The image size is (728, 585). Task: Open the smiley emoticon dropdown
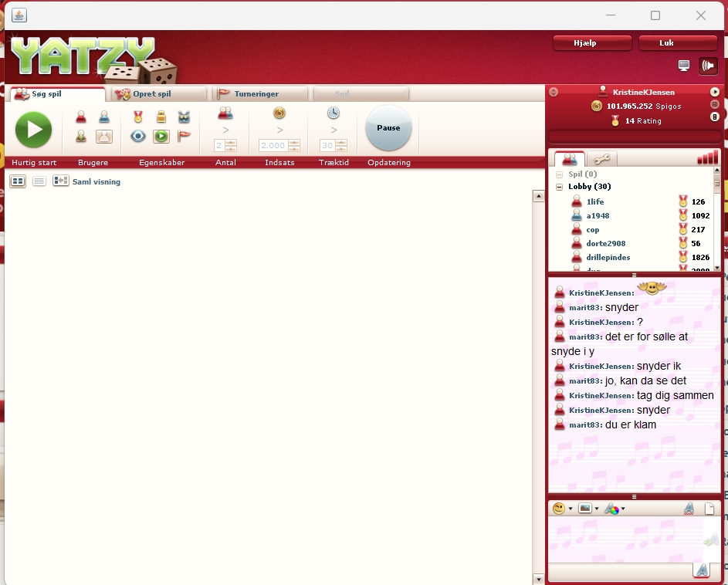563,509
